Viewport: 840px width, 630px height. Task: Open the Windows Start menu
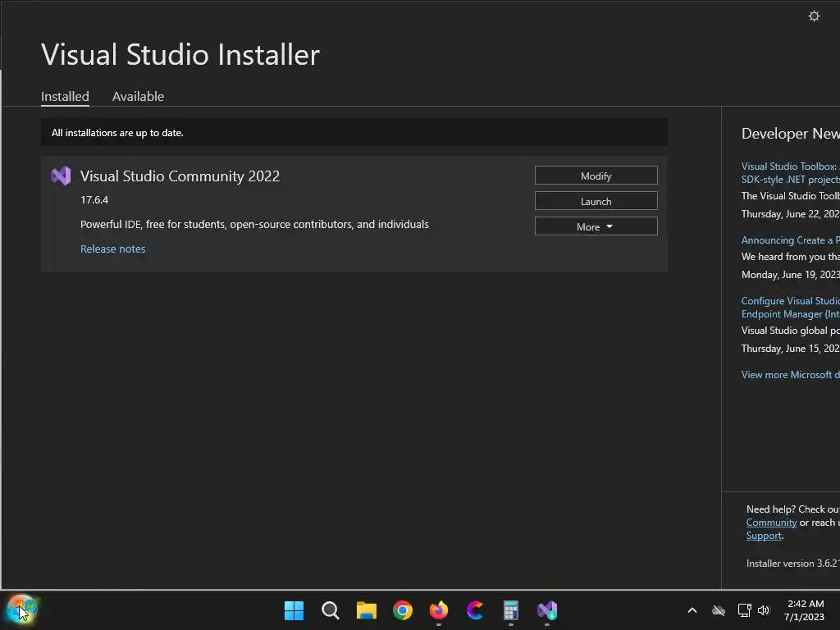click(294, 610)
